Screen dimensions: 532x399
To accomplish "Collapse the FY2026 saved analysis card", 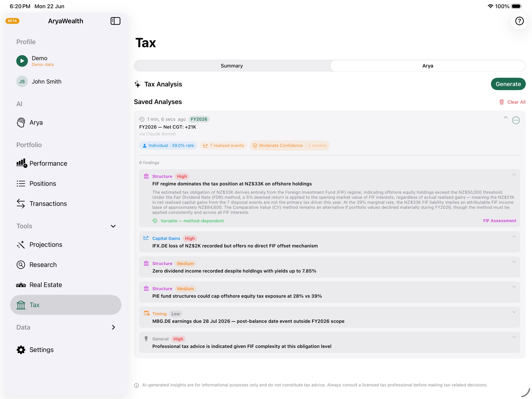I will [506, 118].
